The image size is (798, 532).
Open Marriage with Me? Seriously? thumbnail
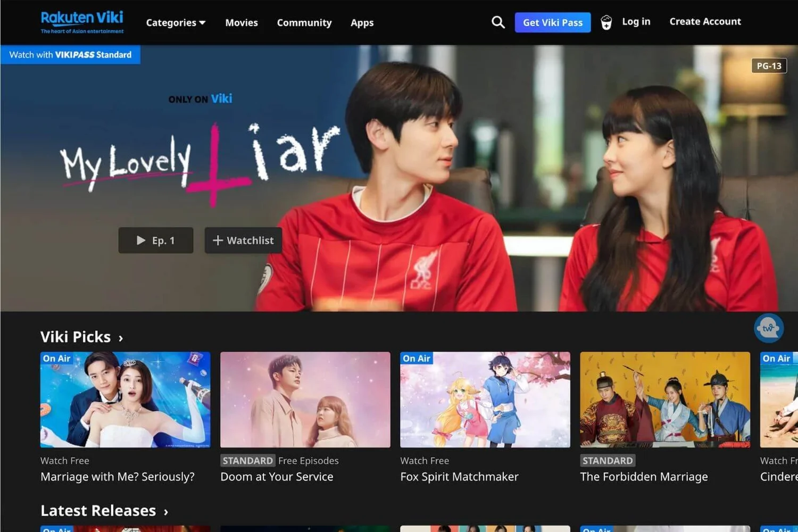coord(126,400)
